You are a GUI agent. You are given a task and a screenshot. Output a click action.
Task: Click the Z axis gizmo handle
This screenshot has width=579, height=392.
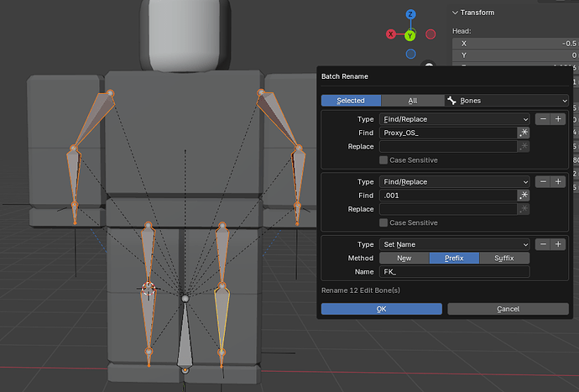410,14
